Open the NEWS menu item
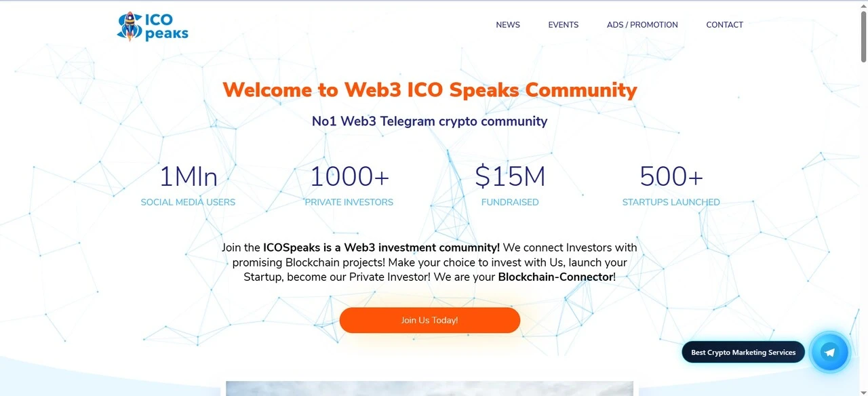Viewport: 868px width, 396px height. tap(507, 24)
